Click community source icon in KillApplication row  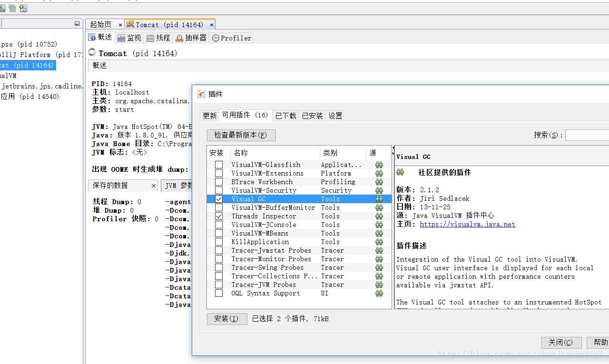[379, 242]
